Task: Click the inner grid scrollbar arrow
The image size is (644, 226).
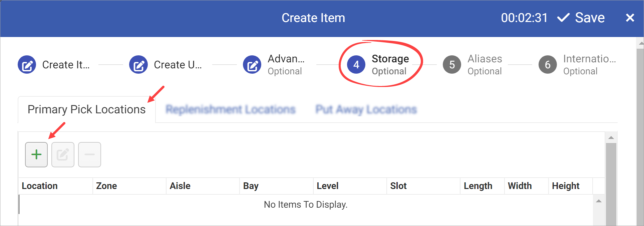Action: [599, 201]
